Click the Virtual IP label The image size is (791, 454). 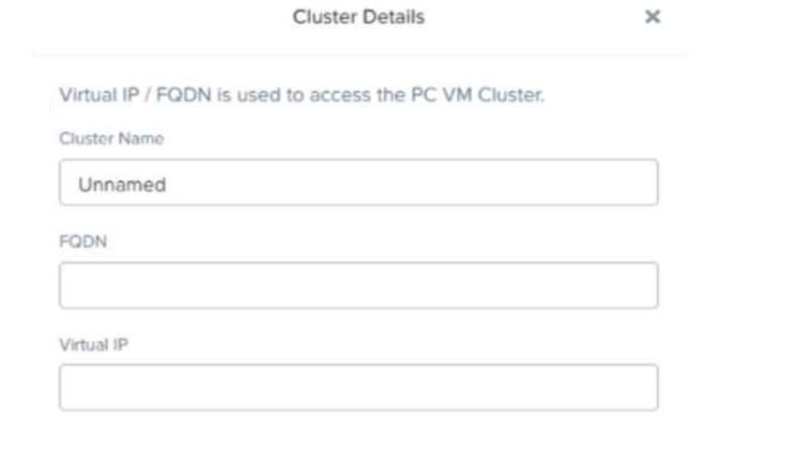(86, 343)
